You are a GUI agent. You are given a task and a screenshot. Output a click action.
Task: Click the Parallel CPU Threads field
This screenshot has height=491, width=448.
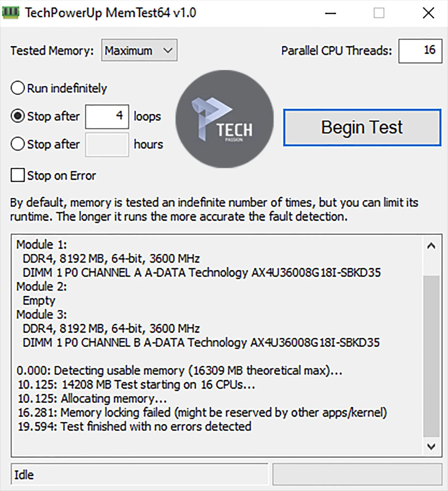click(x=420, y=51)
